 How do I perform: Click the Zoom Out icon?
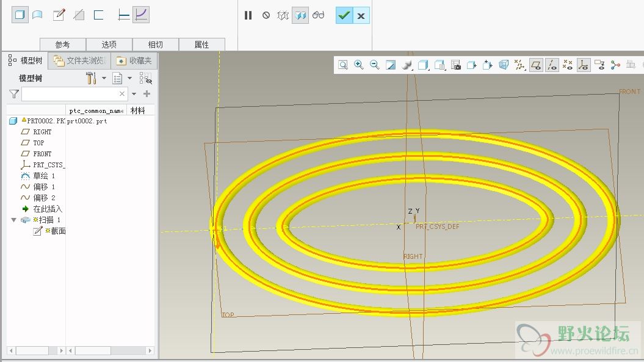point(374,65)
